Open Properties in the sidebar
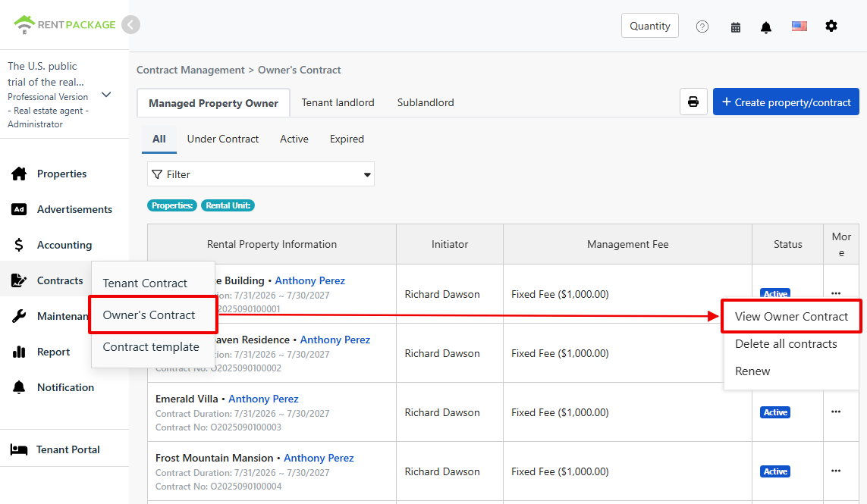867x504 pixels. click(x=62, y=174)
